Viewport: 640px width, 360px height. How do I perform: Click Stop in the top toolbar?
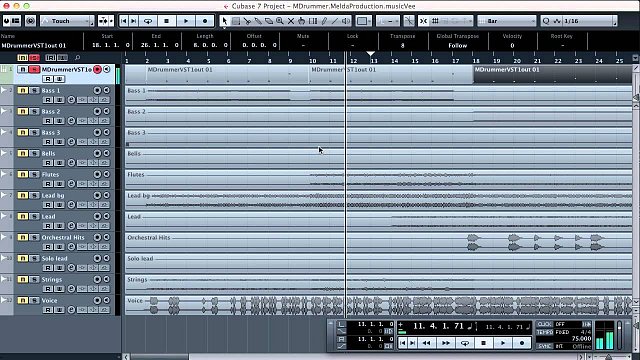166,21
